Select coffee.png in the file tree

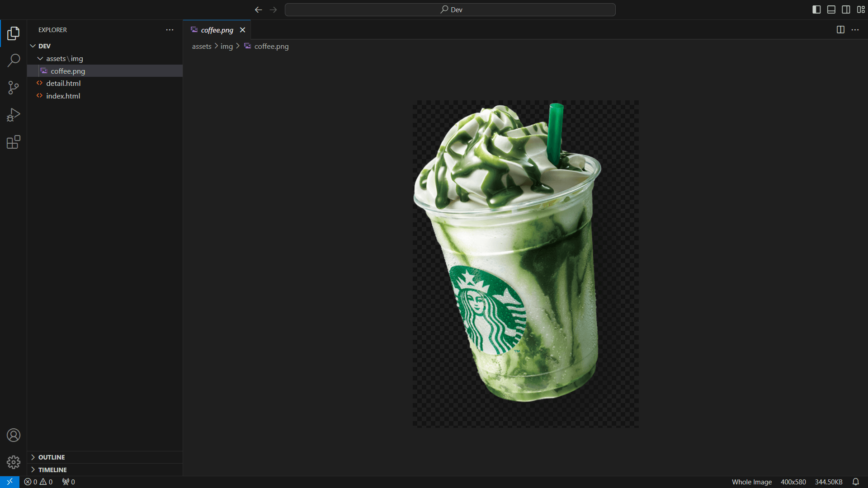(105, 71)
